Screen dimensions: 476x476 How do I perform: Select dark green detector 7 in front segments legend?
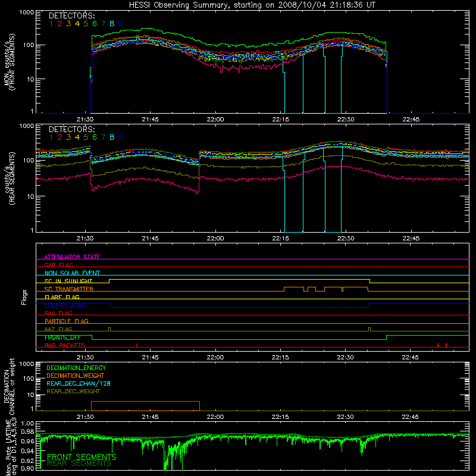pos(103,24)
